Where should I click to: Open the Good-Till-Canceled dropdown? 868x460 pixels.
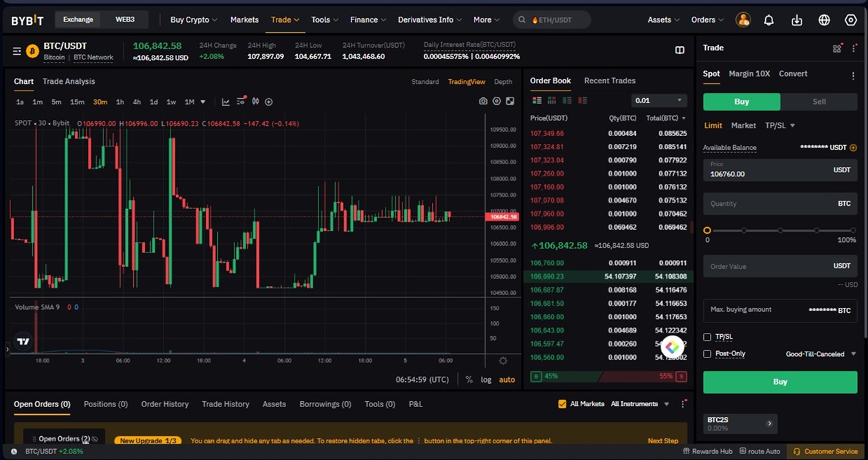pyautogui.click(x=820, y=354)
